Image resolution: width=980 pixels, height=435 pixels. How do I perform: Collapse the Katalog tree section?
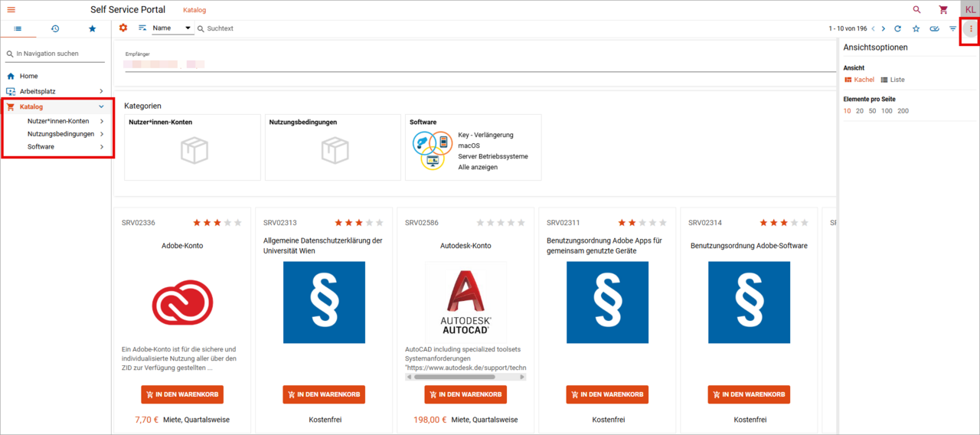(101, 106)
